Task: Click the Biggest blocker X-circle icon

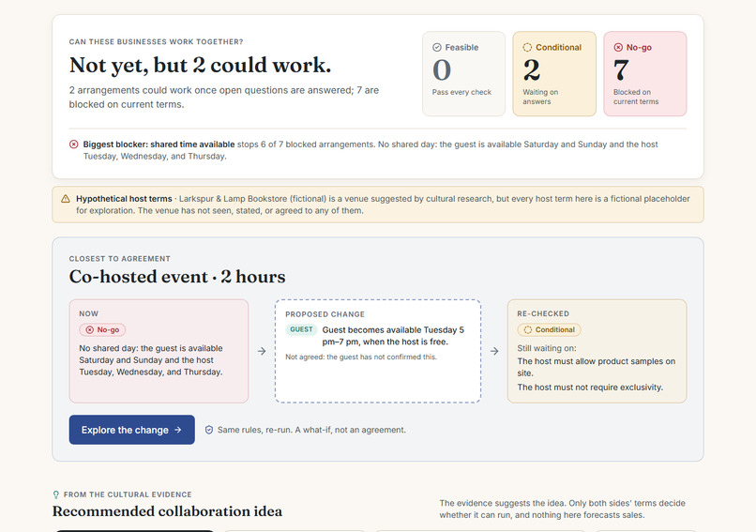Action: 74,144
